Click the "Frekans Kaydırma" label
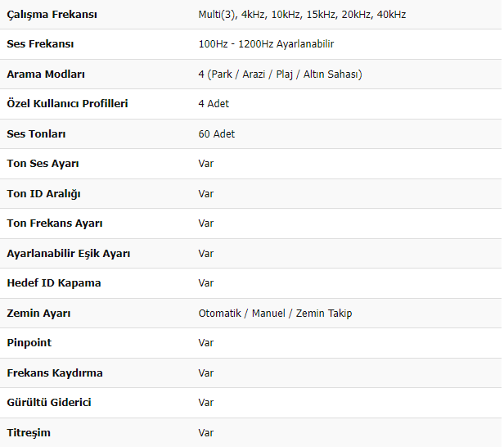This screenshot has width=504, height=447. 55,373
